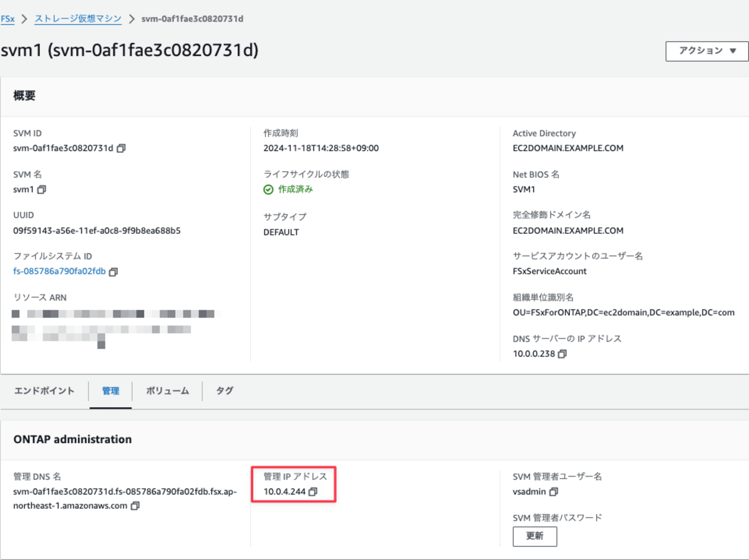Copy the management DNS name
749x560 pixels.
tap(135, 506)
